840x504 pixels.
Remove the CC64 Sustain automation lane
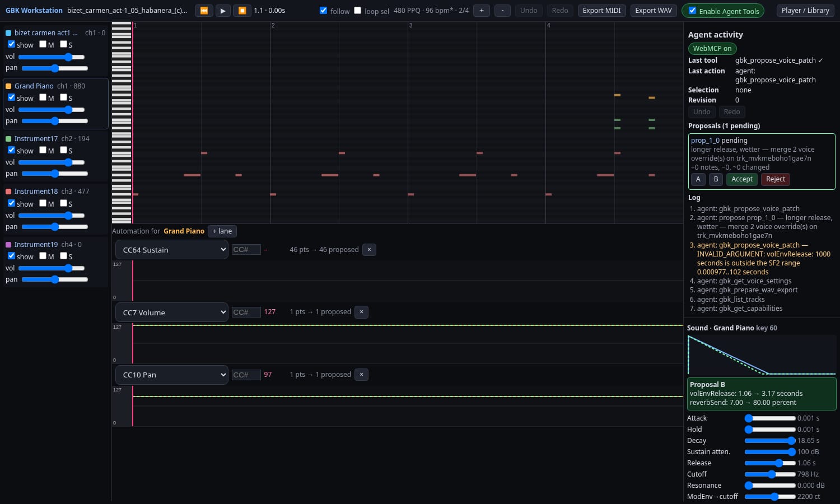(x=369, y=250)
